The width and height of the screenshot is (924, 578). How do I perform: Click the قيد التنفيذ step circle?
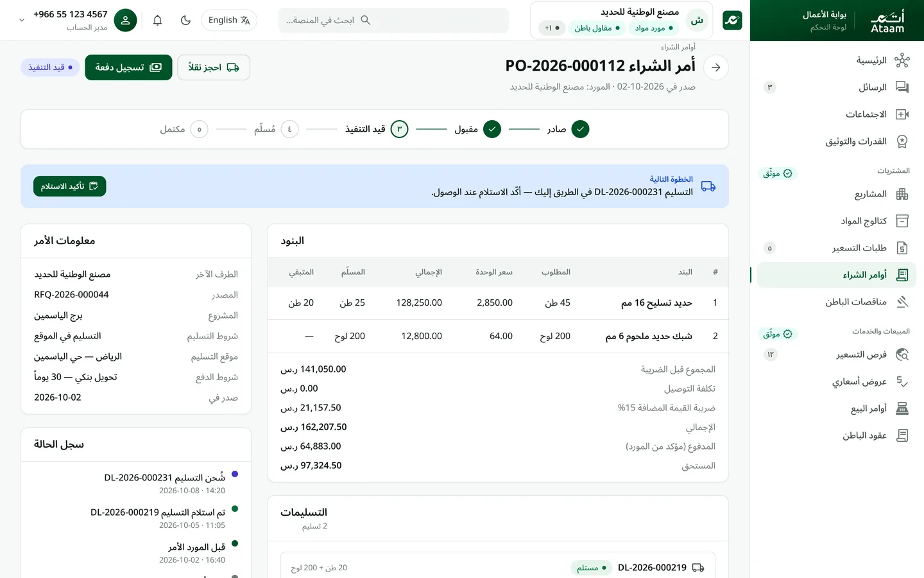pos(399,129)
